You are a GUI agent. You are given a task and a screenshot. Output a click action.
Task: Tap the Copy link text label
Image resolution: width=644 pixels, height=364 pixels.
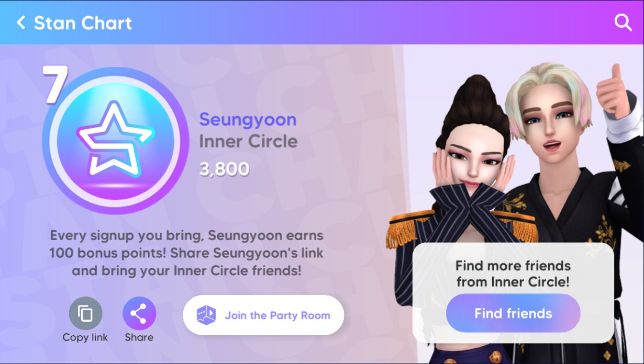click(85, 337)
